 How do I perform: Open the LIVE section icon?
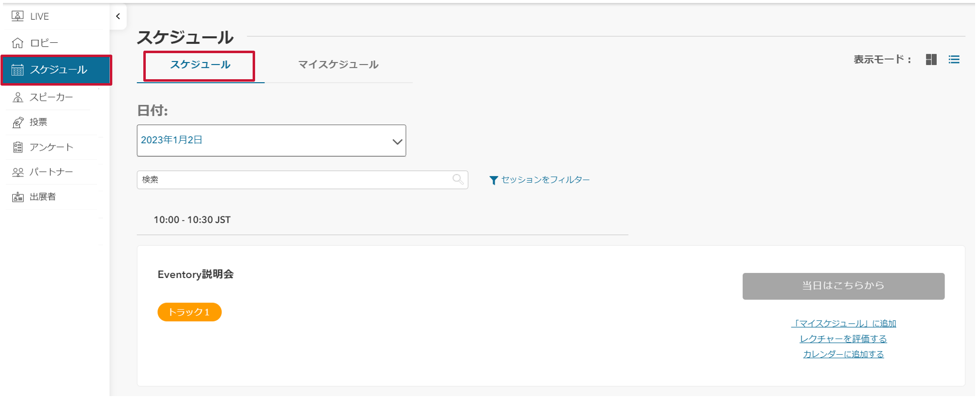click(x=18, y=16)
